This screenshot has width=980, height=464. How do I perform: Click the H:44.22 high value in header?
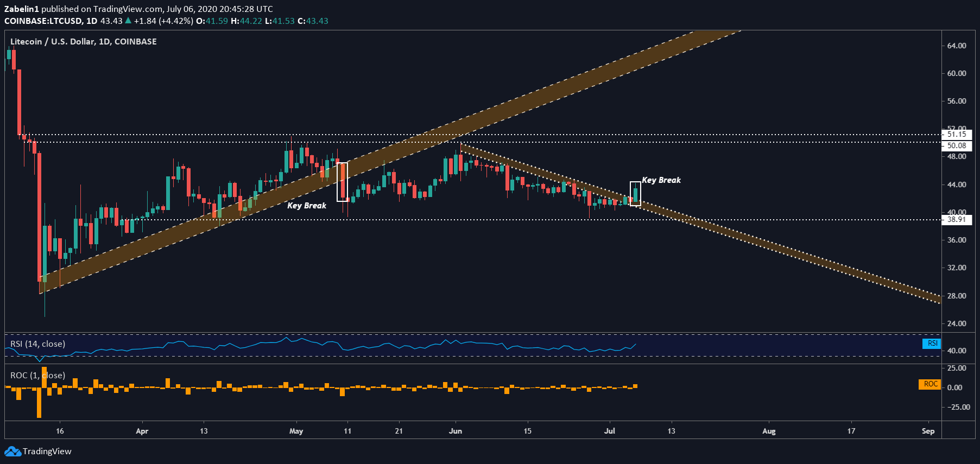coord(246,21)
